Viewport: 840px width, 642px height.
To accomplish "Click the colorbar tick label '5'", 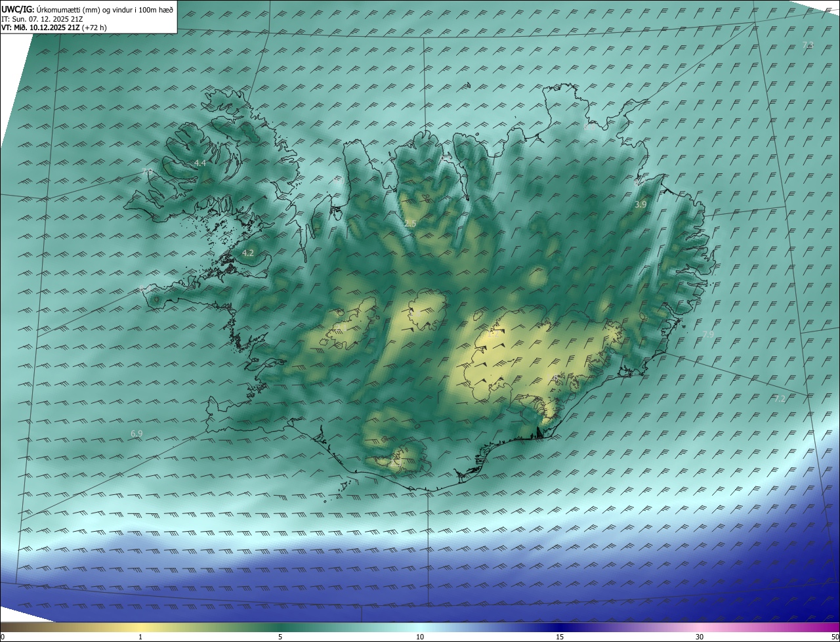I will coord(280,637).
